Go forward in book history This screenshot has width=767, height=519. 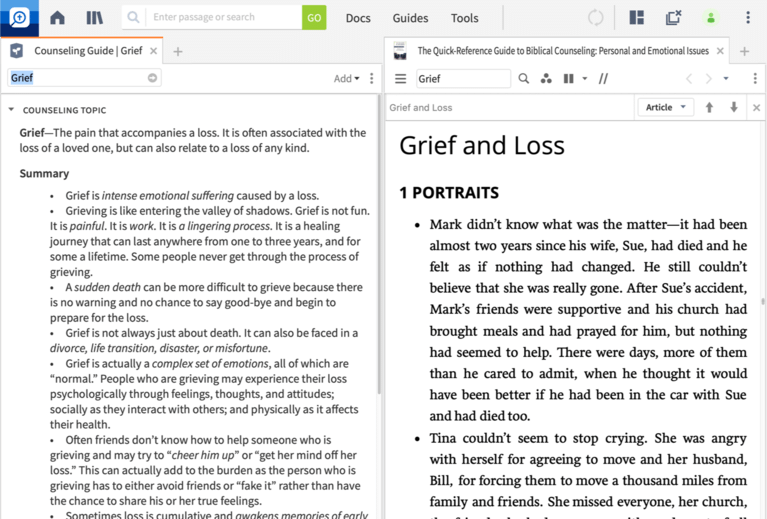point(708,79)
